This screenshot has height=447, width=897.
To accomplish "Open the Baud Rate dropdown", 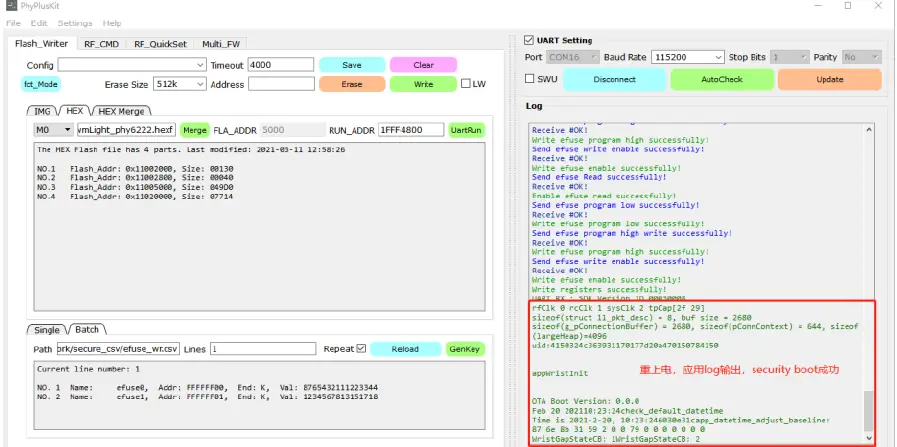I will [687, 57].
